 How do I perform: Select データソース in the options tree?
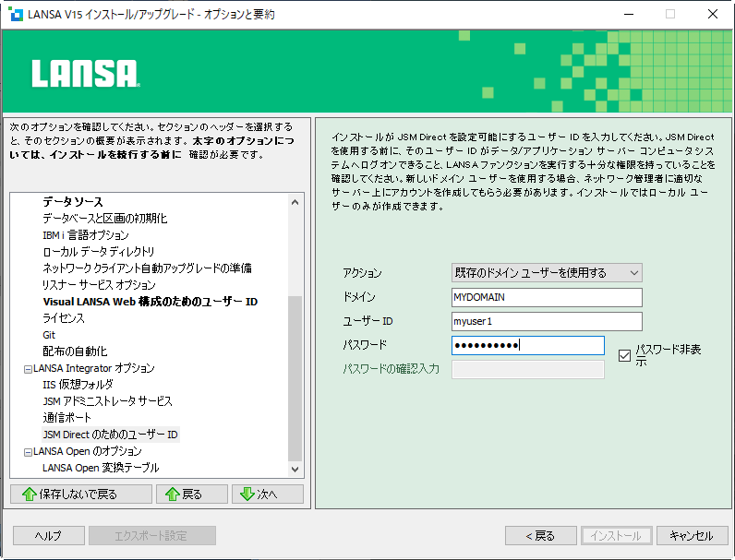pyautogui.click(x=73, y=202)
